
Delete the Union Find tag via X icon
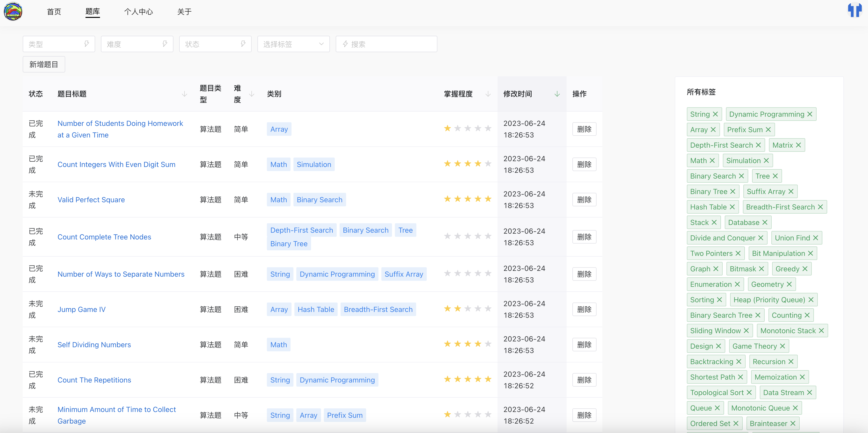point(815,238)
